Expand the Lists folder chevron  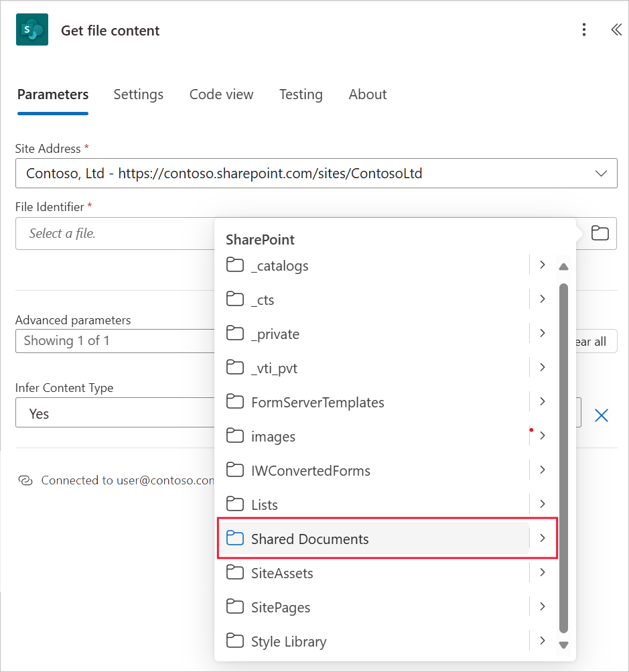(543, 504)
